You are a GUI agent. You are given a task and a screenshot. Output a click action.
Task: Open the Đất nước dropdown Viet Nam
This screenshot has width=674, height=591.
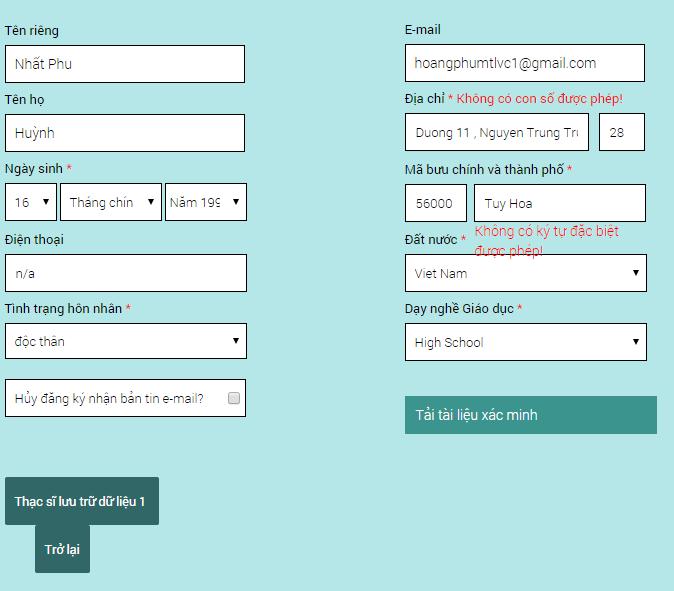pyautogui.click(x=526, y=273)
